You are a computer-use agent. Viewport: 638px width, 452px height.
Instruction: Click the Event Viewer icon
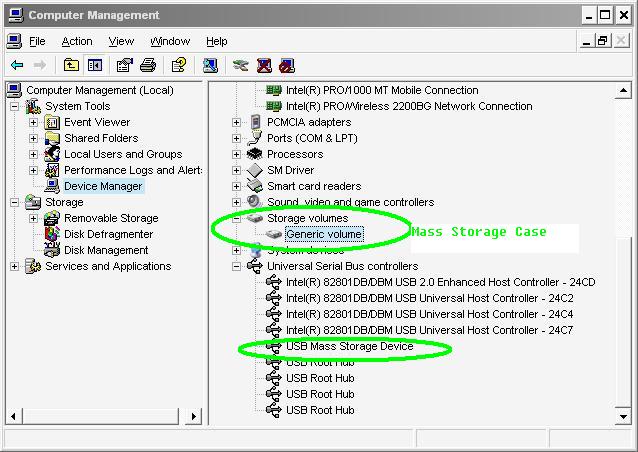tap(52, 122)
